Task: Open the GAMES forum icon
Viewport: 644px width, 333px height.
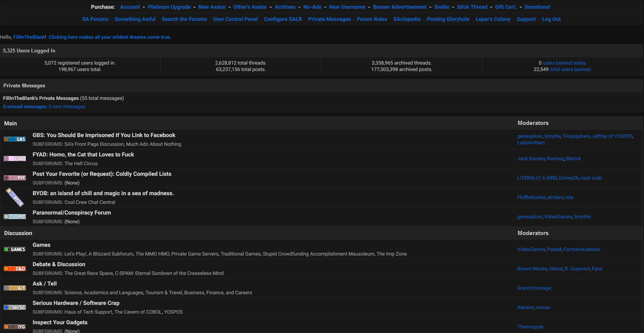Action: point(15,249)
